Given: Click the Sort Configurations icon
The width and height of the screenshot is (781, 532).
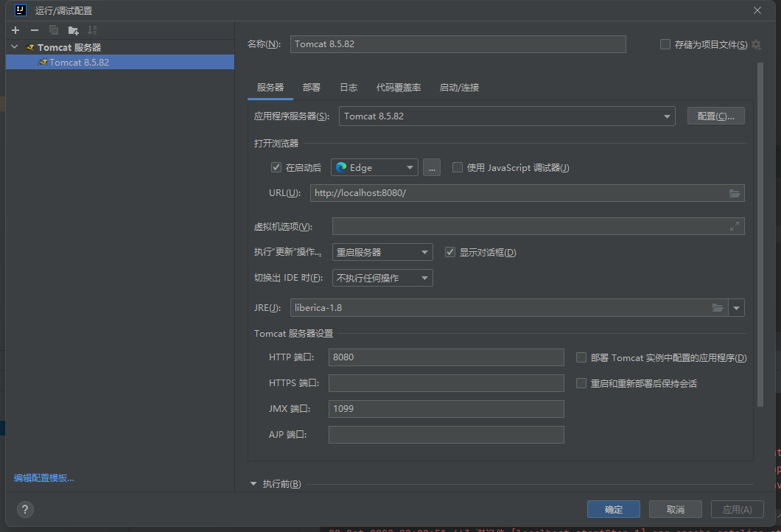Looking at the screenshot, I should tap(92, 30).
